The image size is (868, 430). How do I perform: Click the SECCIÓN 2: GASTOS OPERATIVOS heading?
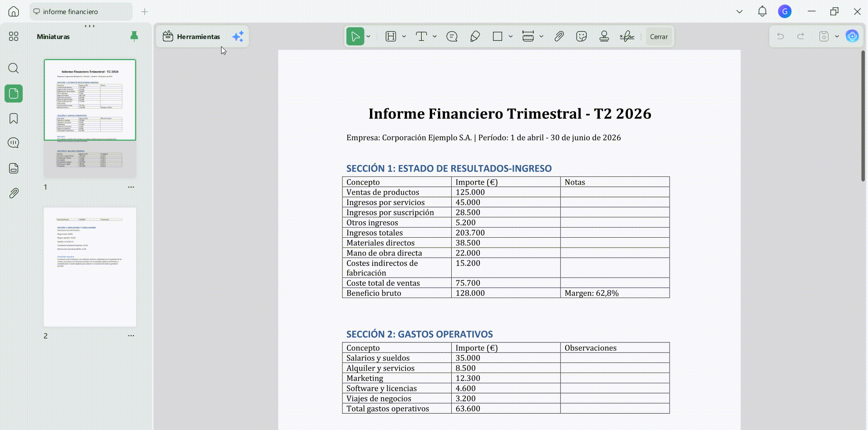419,334
